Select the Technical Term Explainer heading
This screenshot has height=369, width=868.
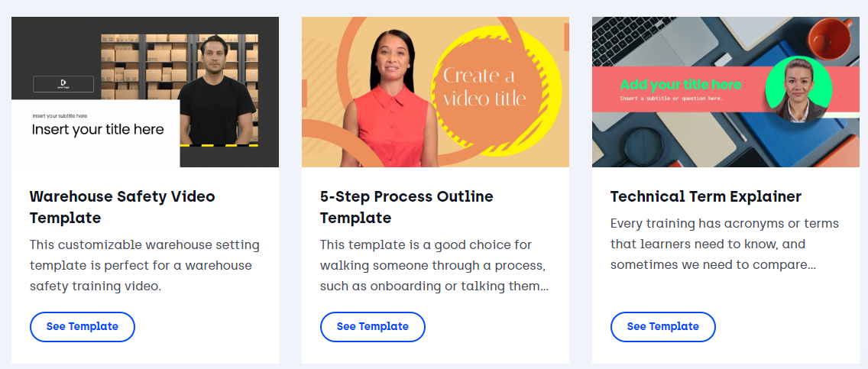[x=706, y=196]
